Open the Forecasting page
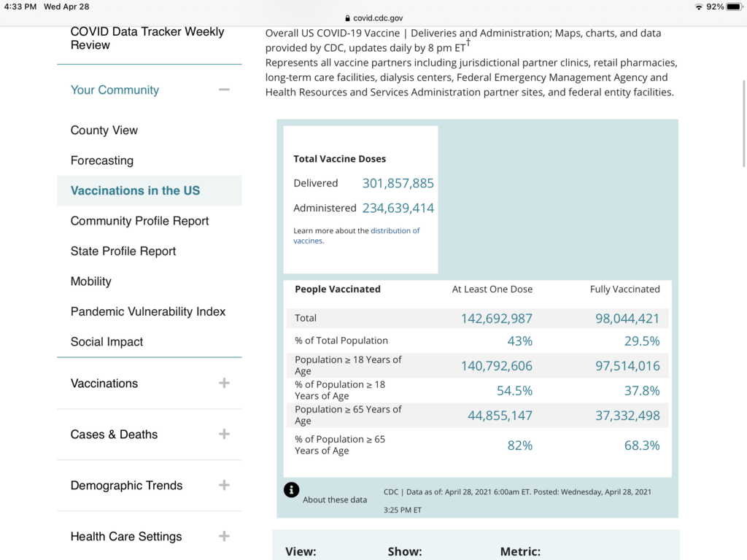The width and height of the screenshot is (747, 560). tap(102, 160)
